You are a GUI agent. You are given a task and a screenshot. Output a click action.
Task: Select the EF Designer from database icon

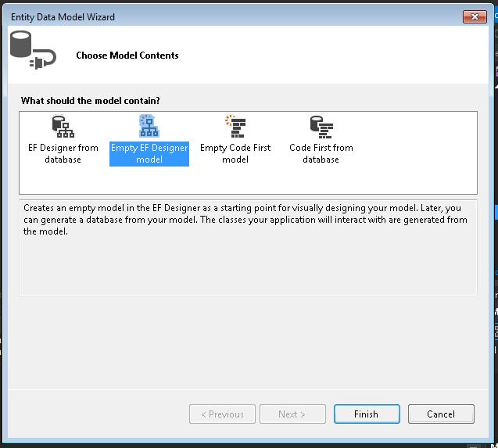(63, 127)
